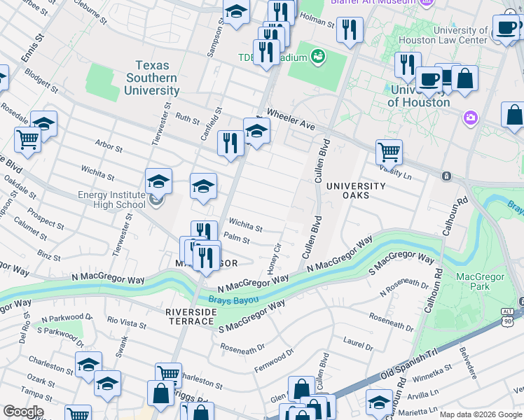Image resolution: width=524 pixels, height=420 pixels.
Task: Select the graduation cap marker right of Charleston St
Action: pyautogui.click(x=88, y=365)
